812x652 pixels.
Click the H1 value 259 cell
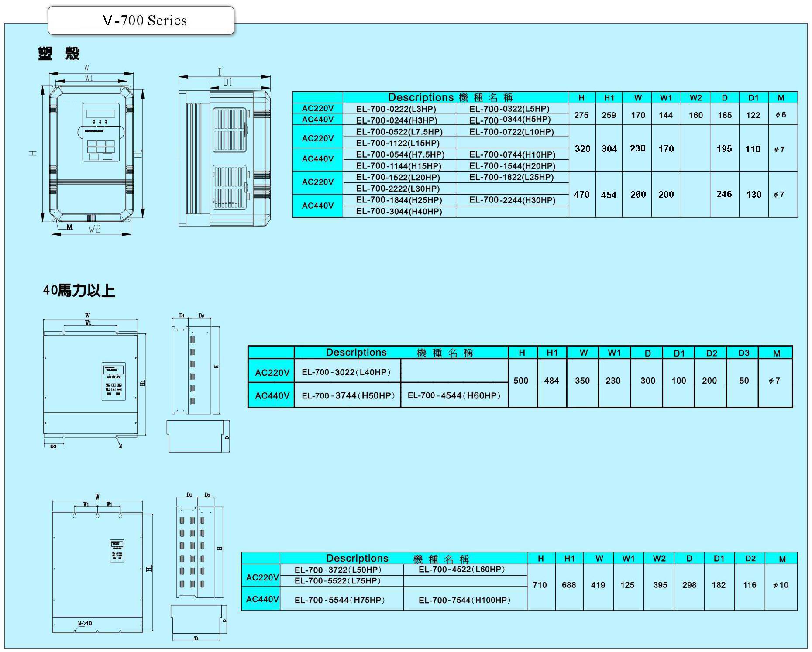point(609,115)
